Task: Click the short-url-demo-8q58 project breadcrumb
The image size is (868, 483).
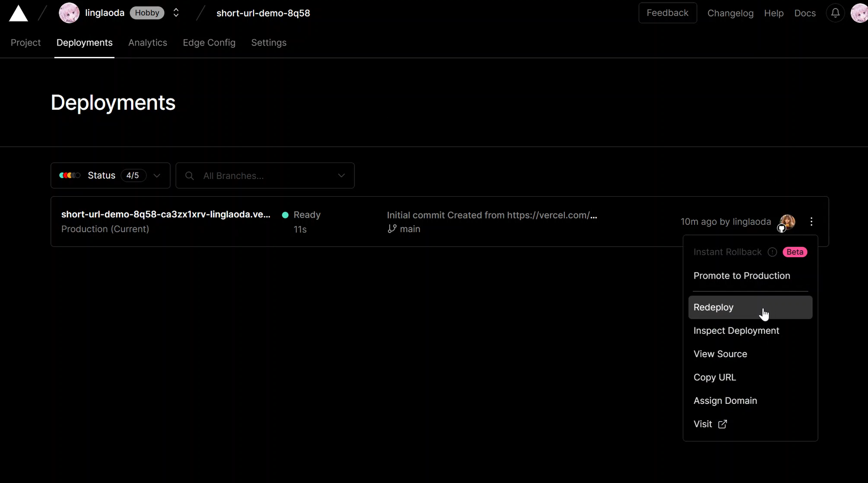Action: click(x=263, y=13)
